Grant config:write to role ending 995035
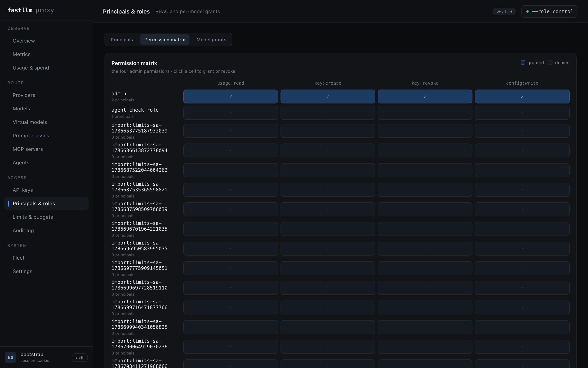This screenshot has height=368, width=588. (522, 249)
